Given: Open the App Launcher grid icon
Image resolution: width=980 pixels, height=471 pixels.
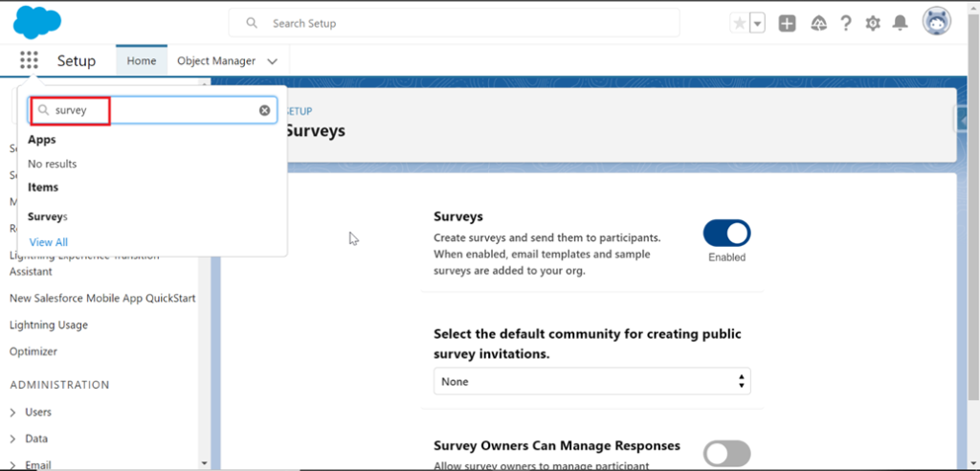Looking at the screenshot, I should tap(29, 60).
